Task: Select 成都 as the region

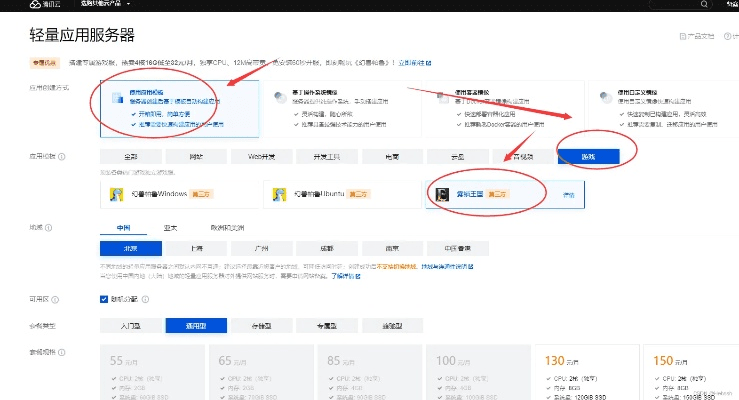Action: (327, 248)
